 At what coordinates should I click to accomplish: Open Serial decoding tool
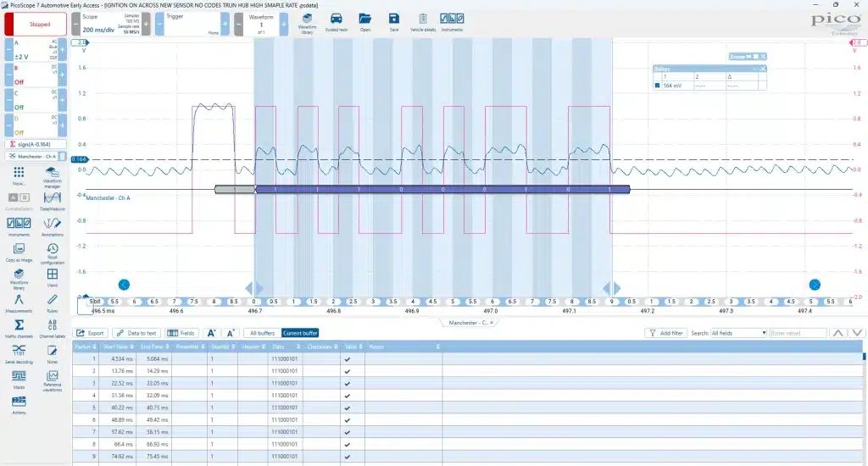[x=19, y=354]
